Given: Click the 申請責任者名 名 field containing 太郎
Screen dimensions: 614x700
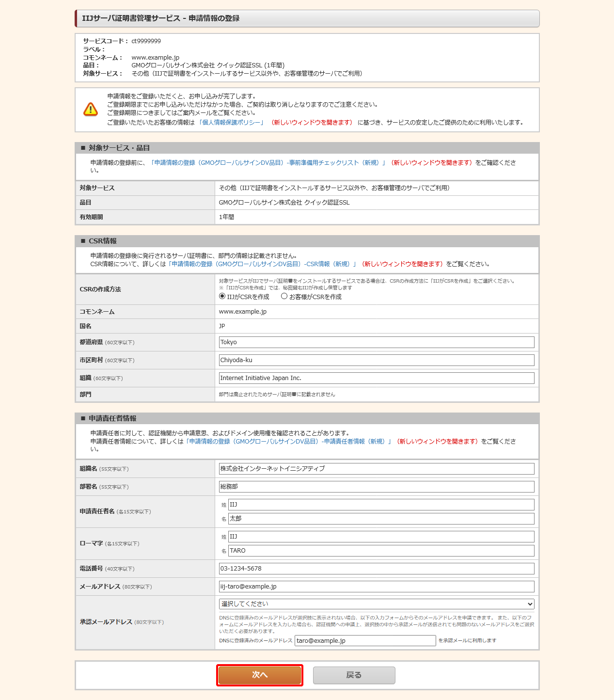Looking at the screenshot, I should 381,519.
